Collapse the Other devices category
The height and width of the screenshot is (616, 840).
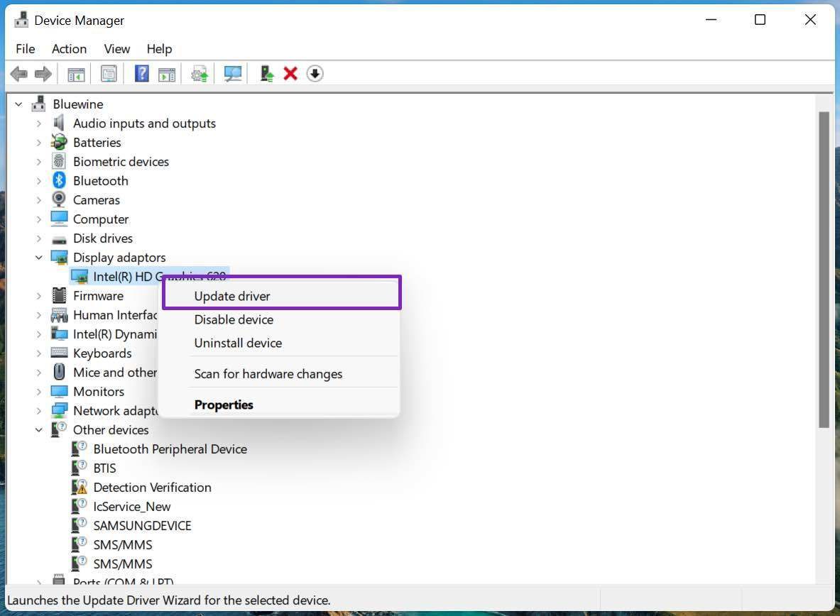click(x=38, y=430)
